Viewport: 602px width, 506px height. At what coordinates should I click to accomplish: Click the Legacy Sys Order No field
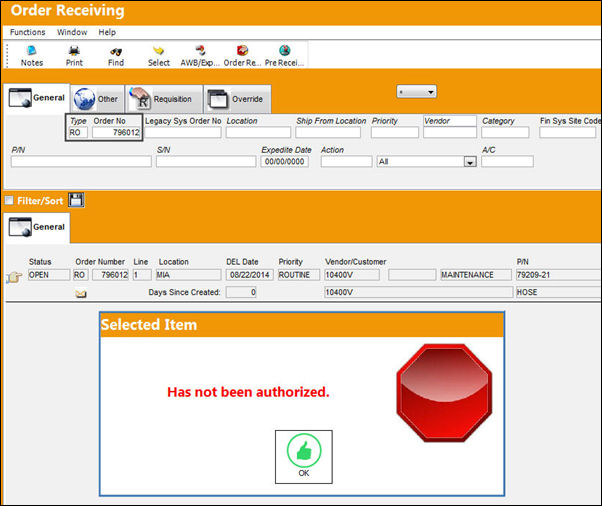[x=183, y=132]
